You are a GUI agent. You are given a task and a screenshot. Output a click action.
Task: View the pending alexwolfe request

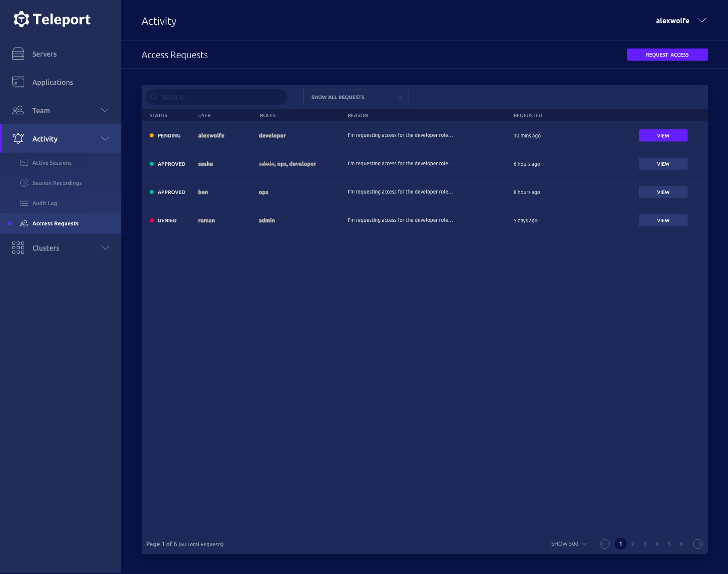click(663, 135)
